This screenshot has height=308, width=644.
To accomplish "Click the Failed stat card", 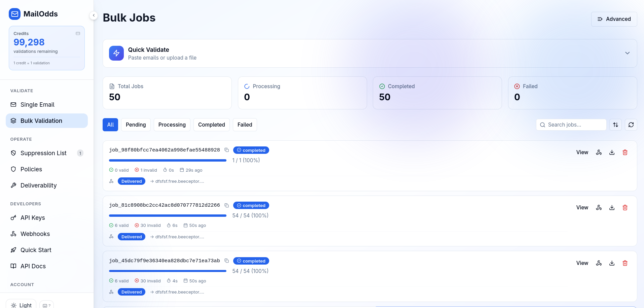I will [x=573, y=93].
